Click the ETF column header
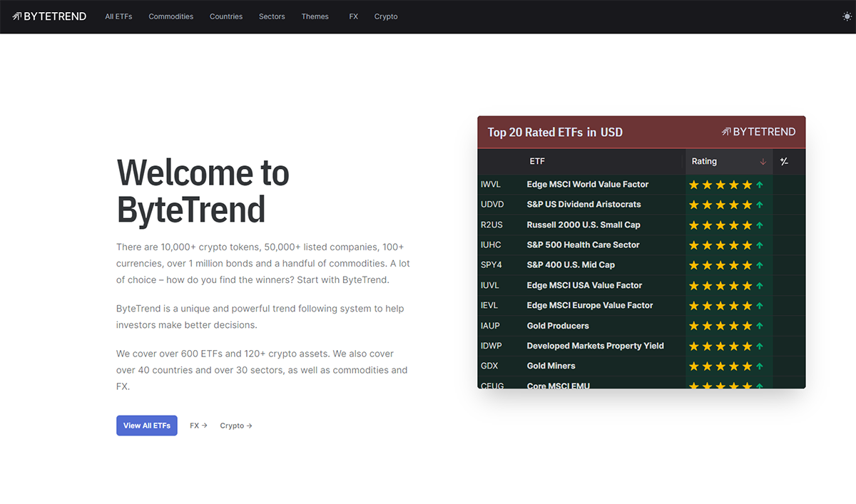The height and width of the screenshot is (504, 856). coord(537,162)
